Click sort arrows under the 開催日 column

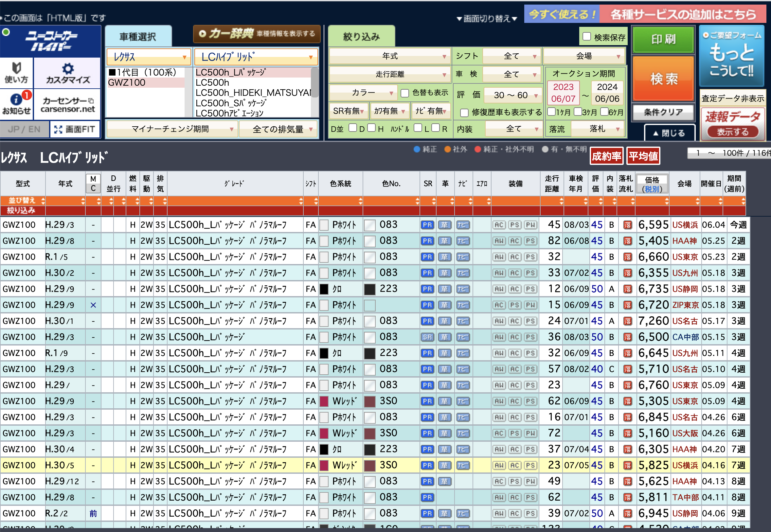[x=720, y=201]
